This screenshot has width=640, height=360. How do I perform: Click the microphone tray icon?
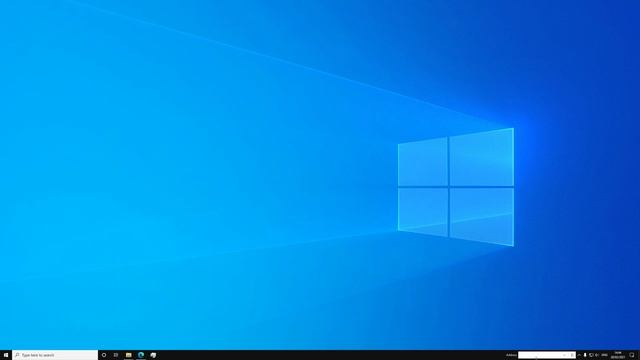585,355
